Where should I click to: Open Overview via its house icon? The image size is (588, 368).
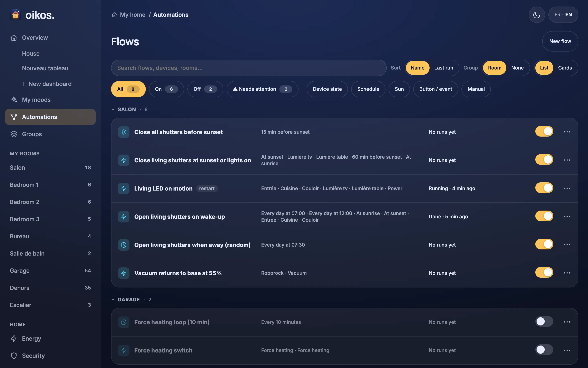click(14, 38)
